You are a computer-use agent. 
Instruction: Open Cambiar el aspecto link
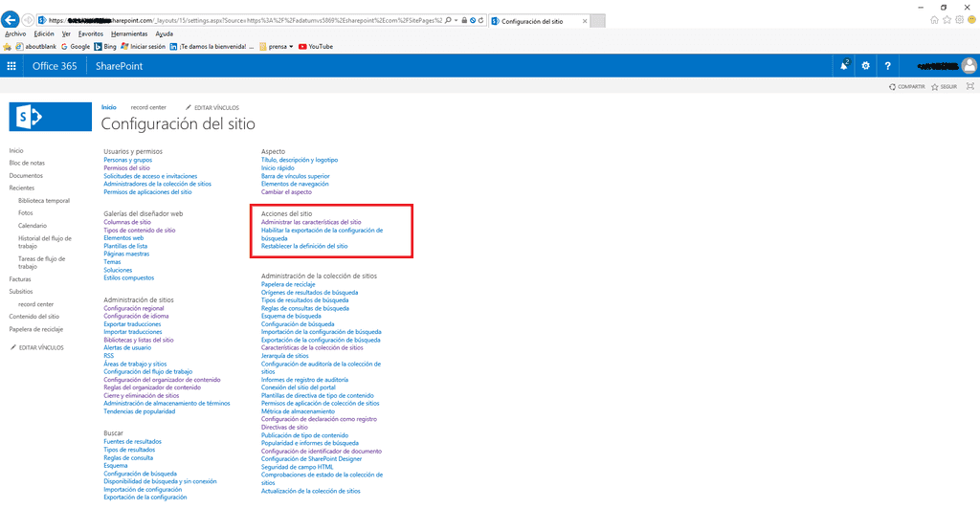(286, 192)
